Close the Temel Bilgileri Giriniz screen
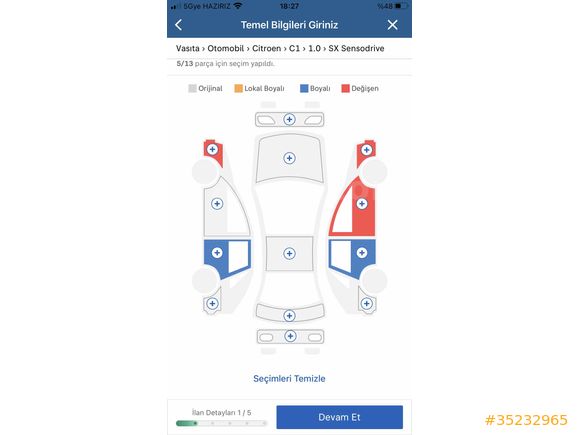 click(392, 25)
